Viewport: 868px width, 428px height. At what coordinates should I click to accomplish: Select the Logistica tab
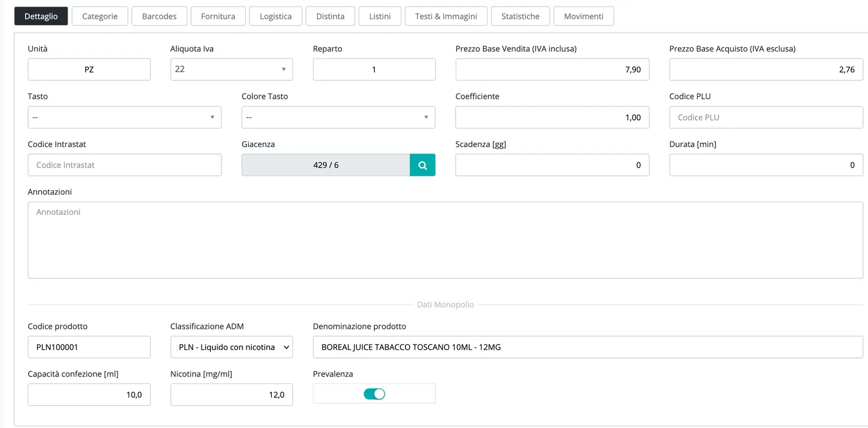(x=276, y=16)
